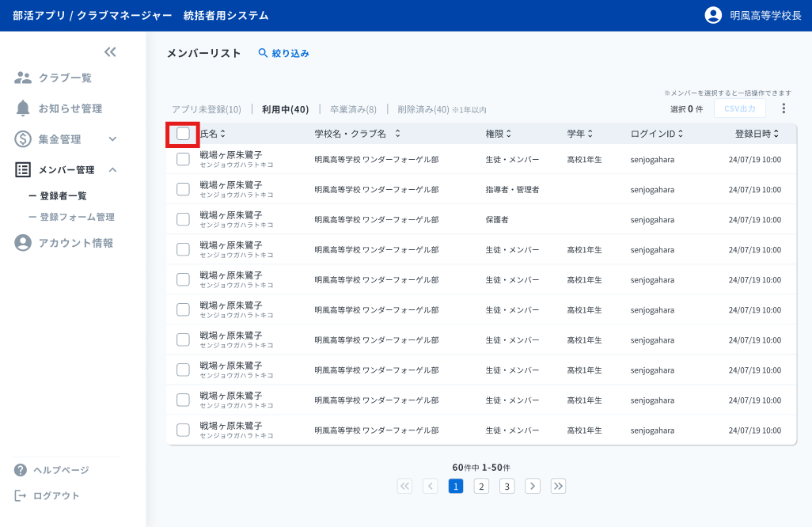Click the アカウント情報 person icon
Image resolution: width=812 pixels, height=527 pixels.
point(23,243)
